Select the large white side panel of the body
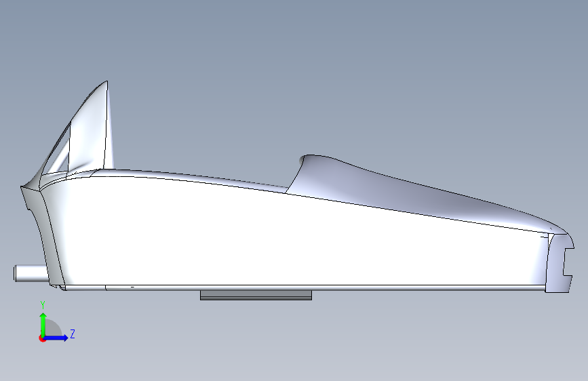 click(281, 240)
